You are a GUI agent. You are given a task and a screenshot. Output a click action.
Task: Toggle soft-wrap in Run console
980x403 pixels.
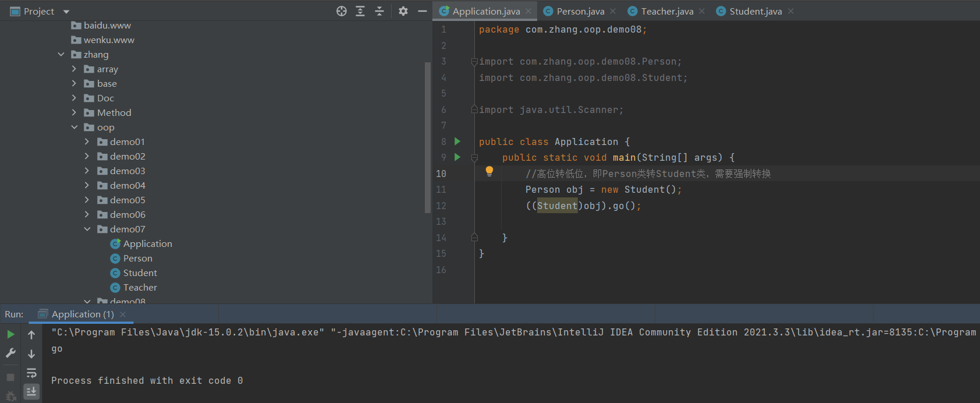click(x=31, y=373)
